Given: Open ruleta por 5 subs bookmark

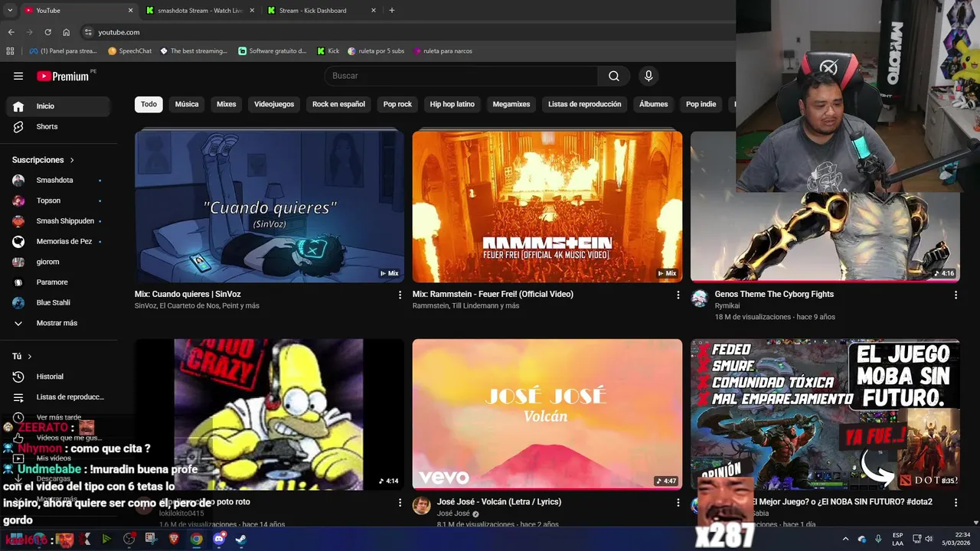Looking at the screenshot, I should coord(376,51).
